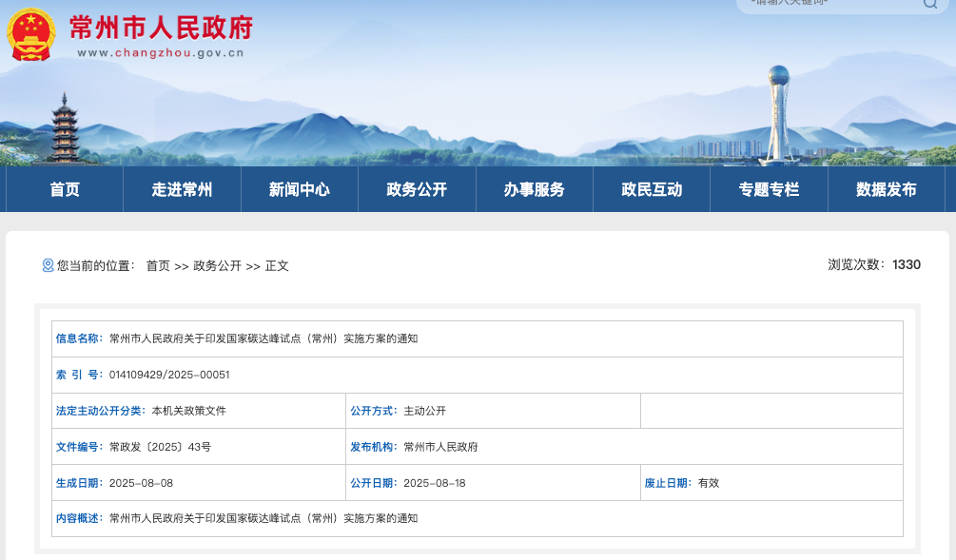Click the 首页 breadcrumb link
The height and width of the screenshot is (560, 956).
pyautogui.click(x=158, y=266)
